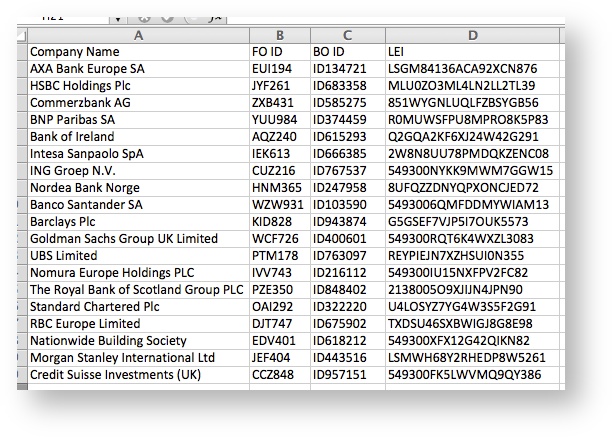The width and height of the screenshot is (613, 438).
Task: Select the 'RBC Europe Limited' cell
Action: click(138, 324)
